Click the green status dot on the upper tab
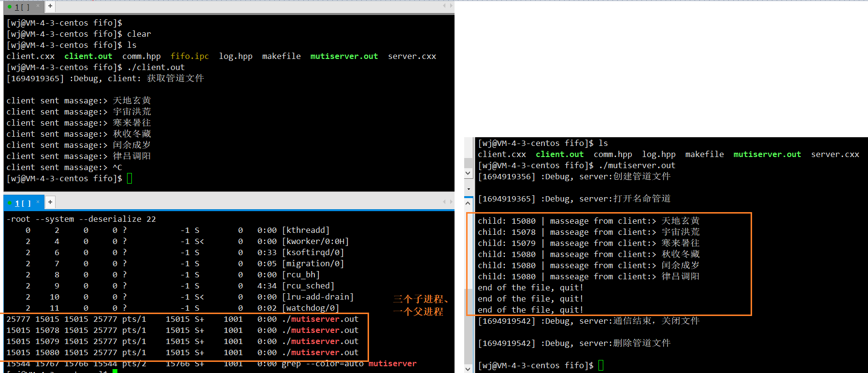The image size is (868, 373). click(10, 7)
